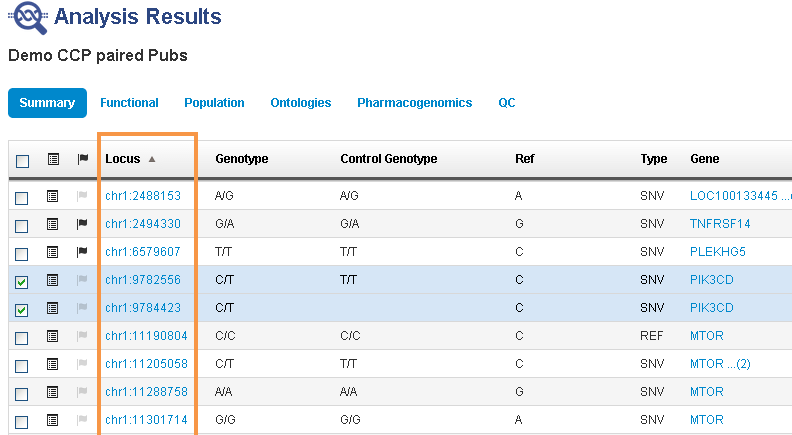
Task: Uncheck the checkbox for chr1:9782556
Action: pos(22,282)
